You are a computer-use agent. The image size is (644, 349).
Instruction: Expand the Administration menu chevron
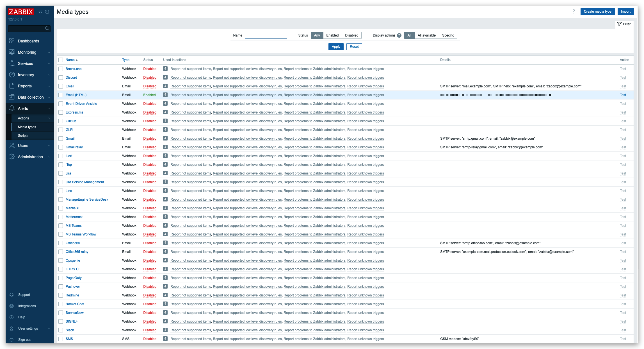pyautogui.click(x=49, y=157)
